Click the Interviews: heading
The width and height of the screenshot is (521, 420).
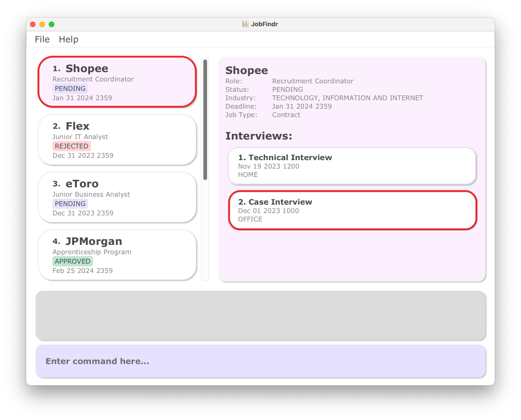tap(259, 136)
